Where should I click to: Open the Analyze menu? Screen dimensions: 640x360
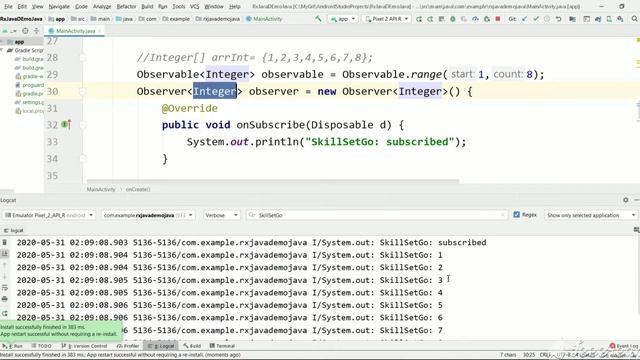102,7
